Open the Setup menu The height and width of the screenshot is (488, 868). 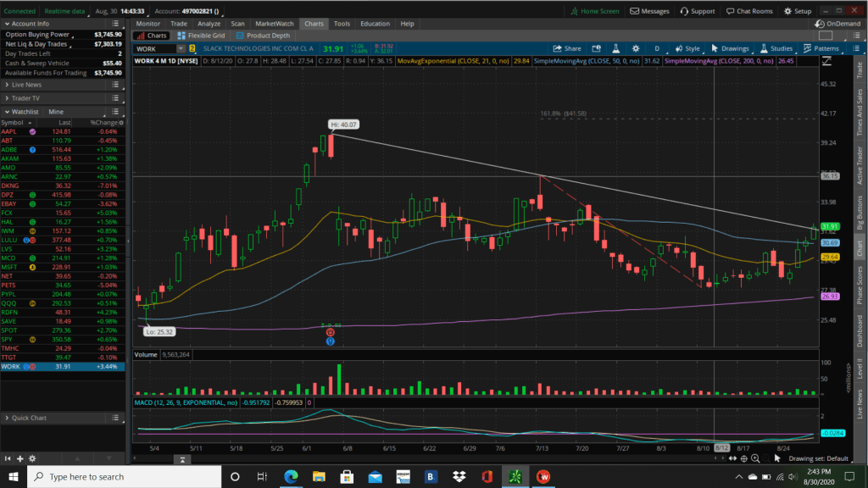pos(797,11)
